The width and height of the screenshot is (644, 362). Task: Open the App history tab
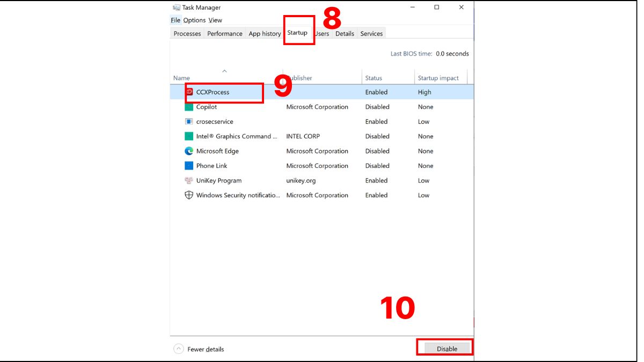[265, 34]
